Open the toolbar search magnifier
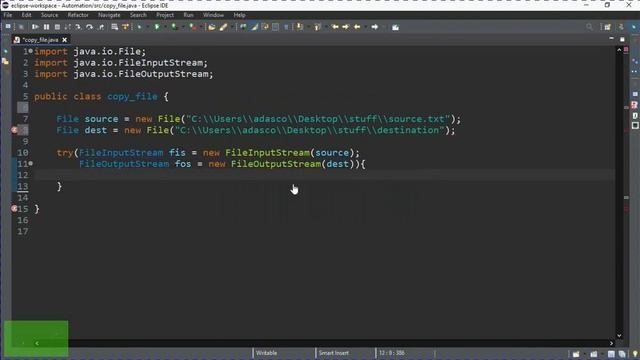This screenshot has height=360, width=640. (589, 27)
